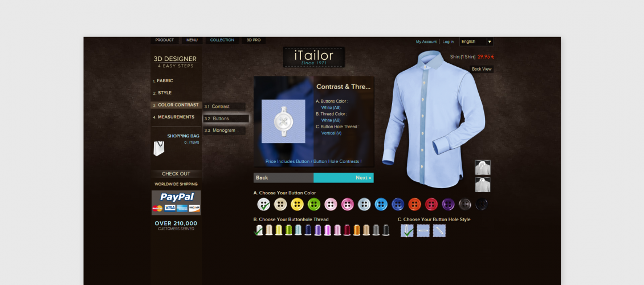This screenshot has width=644, height=285.
Task: Pick the gray thread spool
Action: 376,230
